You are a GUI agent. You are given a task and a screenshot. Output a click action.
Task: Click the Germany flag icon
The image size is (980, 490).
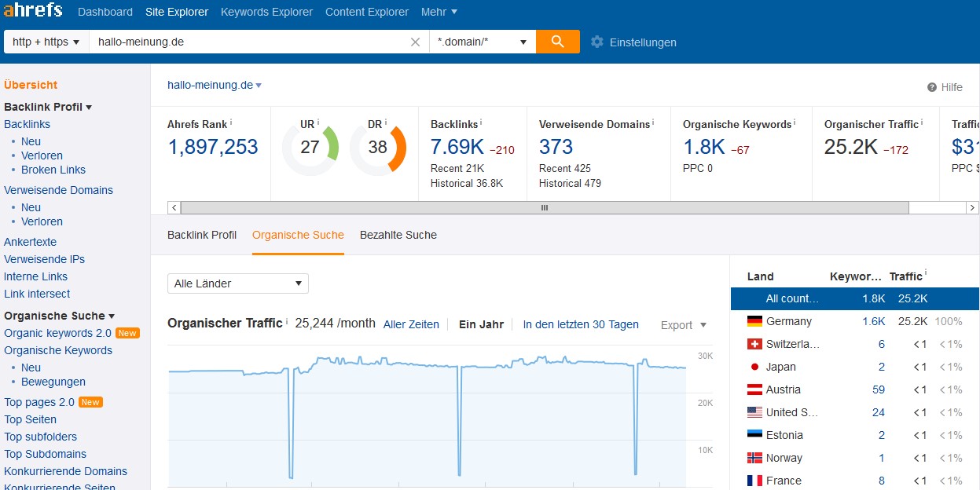(754, 321)
